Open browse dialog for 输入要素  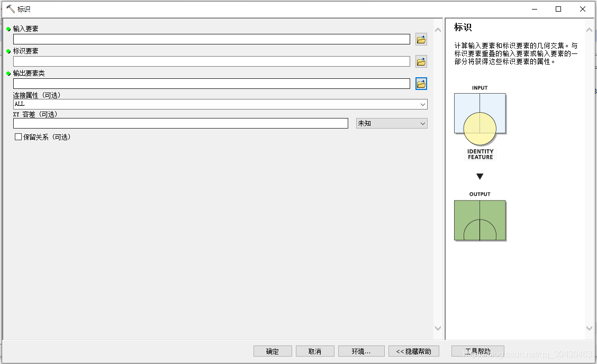(x=421, y=39)
